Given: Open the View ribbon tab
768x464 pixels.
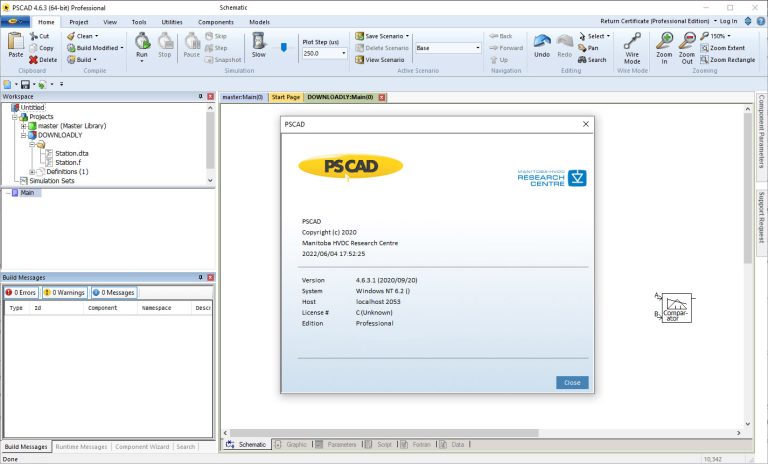Looking at the screenshot, I should pyautogui.click(x=110, y=22).
